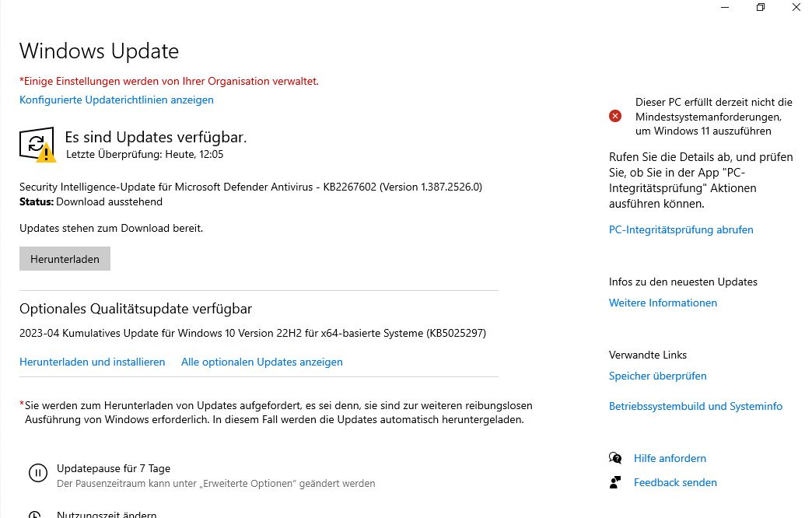812x518 pixels.
Task: Click Updates stehen zum Download bereit text
Action: pos(111,229)
